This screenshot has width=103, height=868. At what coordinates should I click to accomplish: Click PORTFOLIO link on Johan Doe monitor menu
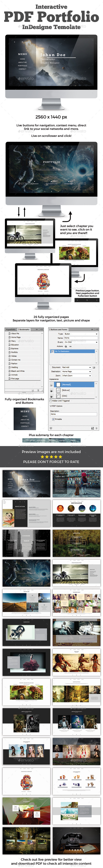[23, 66]
